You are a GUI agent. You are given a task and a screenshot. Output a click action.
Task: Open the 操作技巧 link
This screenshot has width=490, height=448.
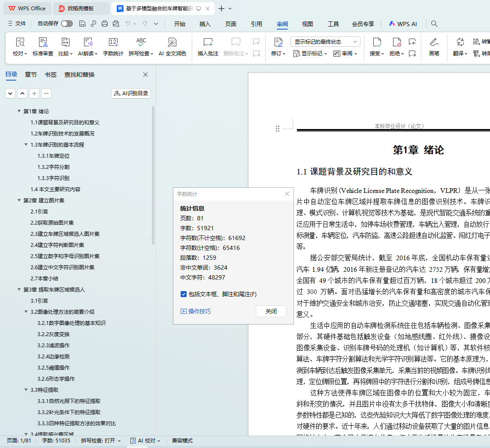pos(196,311)
